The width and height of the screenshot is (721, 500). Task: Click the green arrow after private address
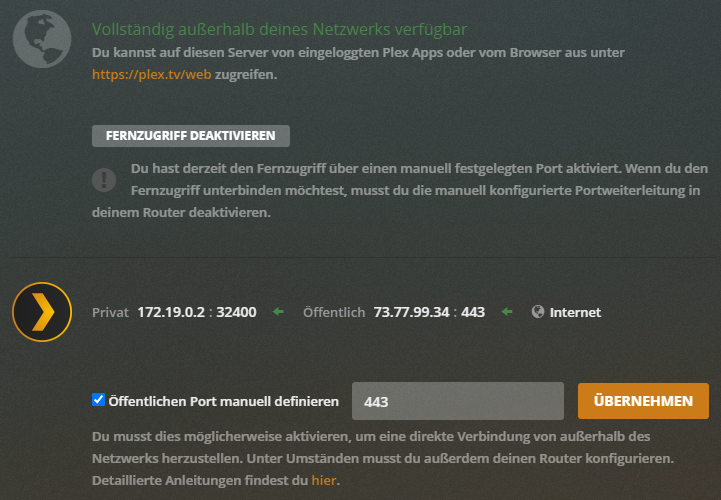[278, 312]
